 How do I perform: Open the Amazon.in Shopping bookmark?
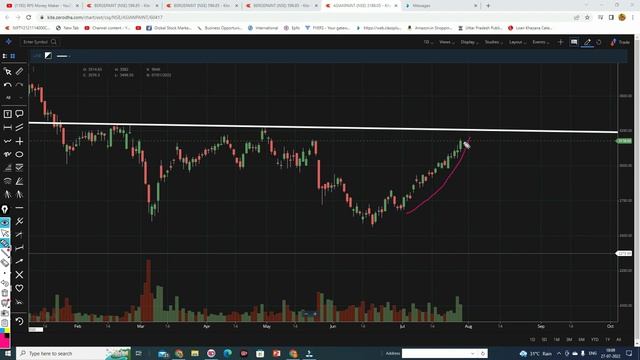pos(430,28)
